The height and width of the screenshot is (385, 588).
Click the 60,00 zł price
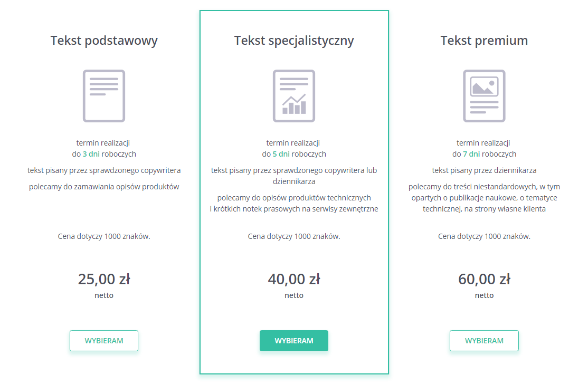click(484, 279)
